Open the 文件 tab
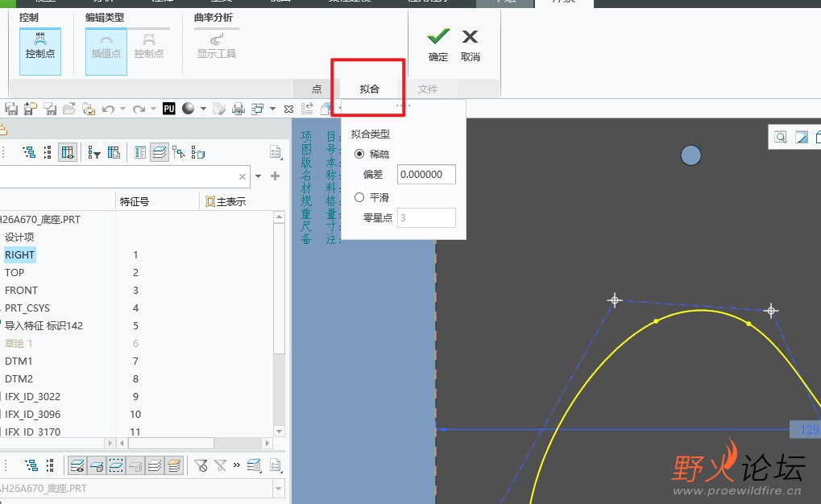Screen dimensions: 821x504 [x=427, y=89]
